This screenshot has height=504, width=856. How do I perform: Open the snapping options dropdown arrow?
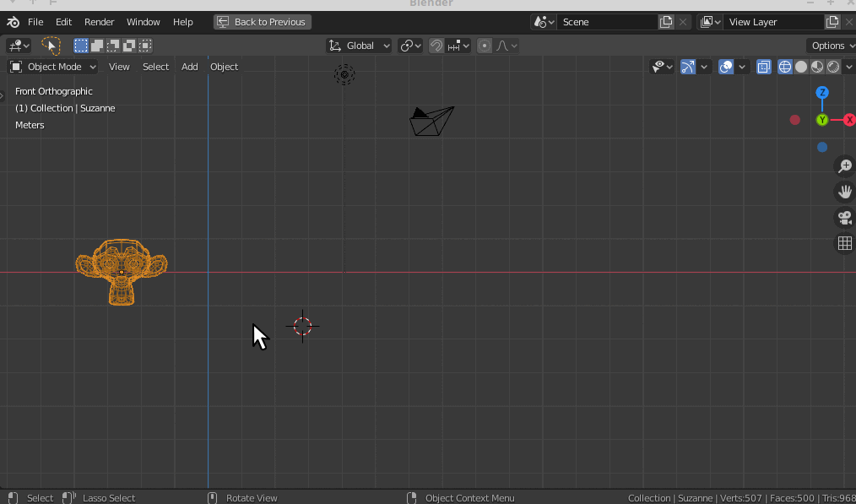tap(465, 46)
